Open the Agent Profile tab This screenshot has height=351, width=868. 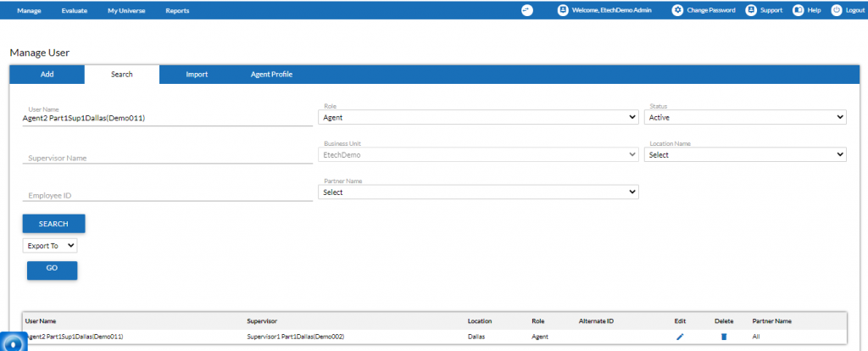click(x=271, y=75)
